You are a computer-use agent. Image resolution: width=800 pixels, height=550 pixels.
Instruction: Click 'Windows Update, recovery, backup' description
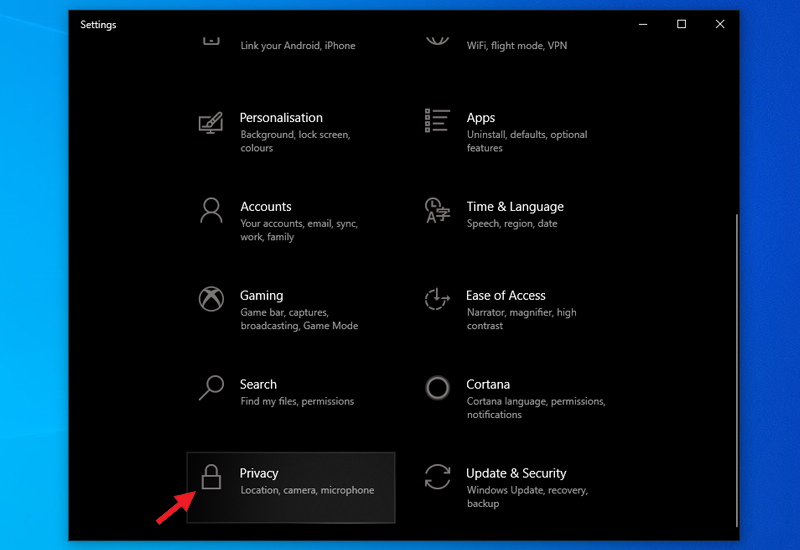pos(527,496)
